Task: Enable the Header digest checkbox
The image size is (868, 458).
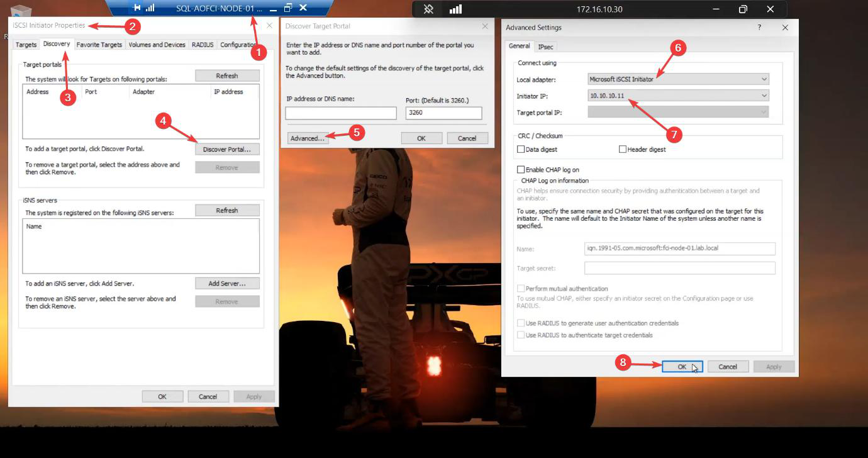Action: (623, 150)
